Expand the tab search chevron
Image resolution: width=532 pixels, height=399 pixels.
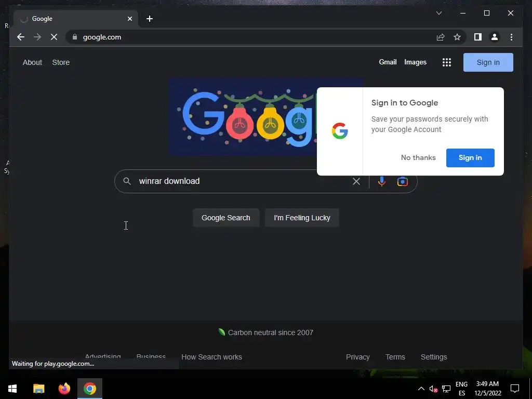tap(438, 13)
